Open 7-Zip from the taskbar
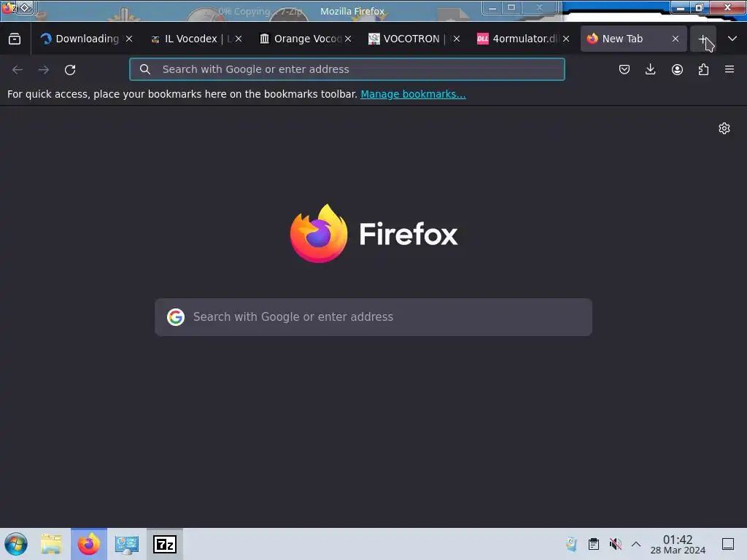This screenshot has height=560, width=747. click(165, 544)
